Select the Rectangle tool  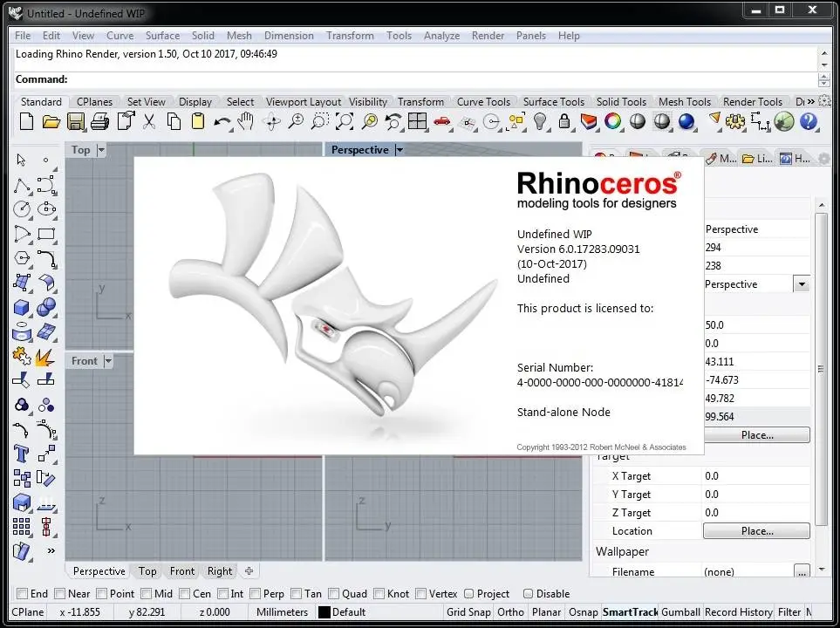pyautogui.click(x=46, y=234)
